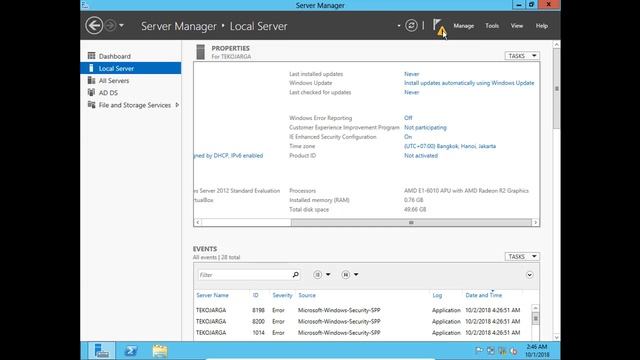Viewport: 640px width, 360px height.
Task: Sort events by Date and Time column
Action: click(484, 295)
